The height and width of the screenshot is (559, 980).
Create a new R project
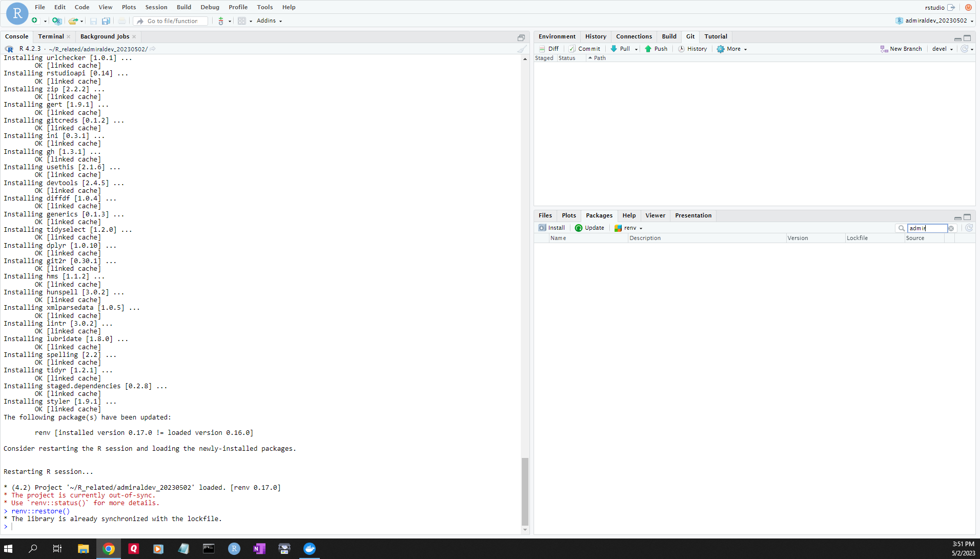pos(57,21)
